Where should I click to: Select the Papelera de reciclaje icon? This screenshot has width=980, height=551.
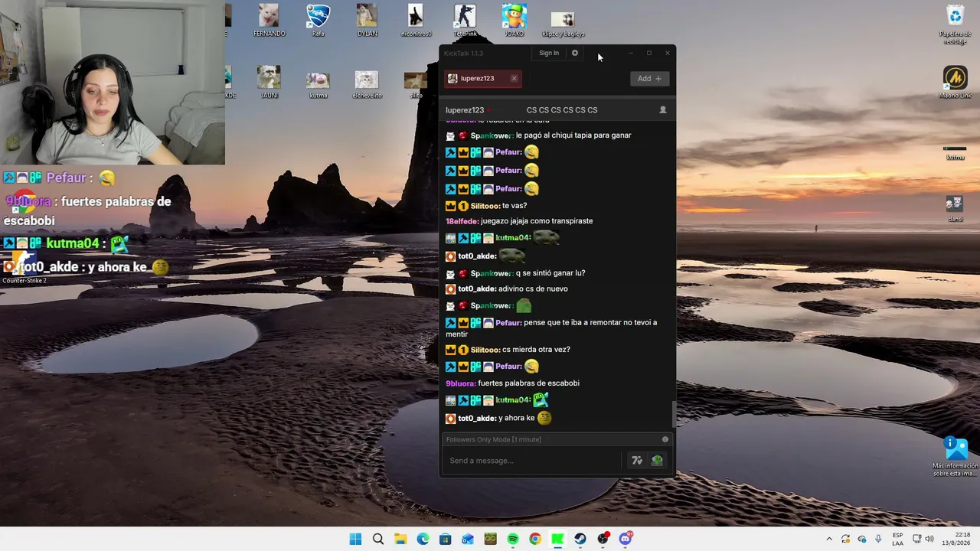[955, 24]
